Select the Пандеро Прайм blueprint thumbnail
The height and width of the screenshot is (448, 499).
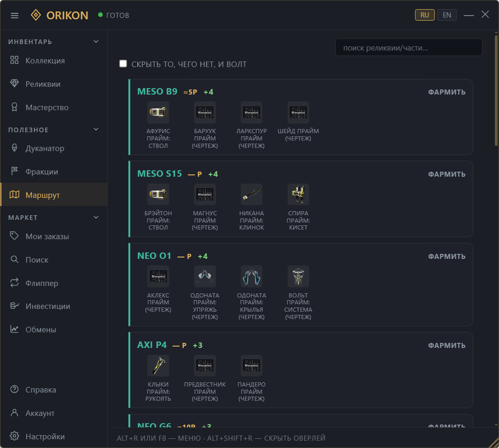(x=251, y=365)
